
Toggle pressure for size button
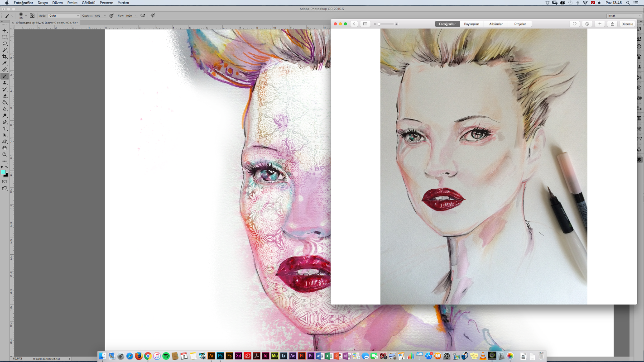coord(153,15)
